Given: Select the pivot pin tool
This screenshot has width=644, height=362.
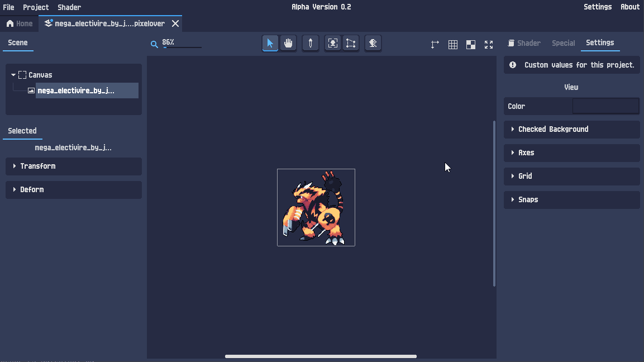Looking at the screenshot, I should [x=311, y=43].
